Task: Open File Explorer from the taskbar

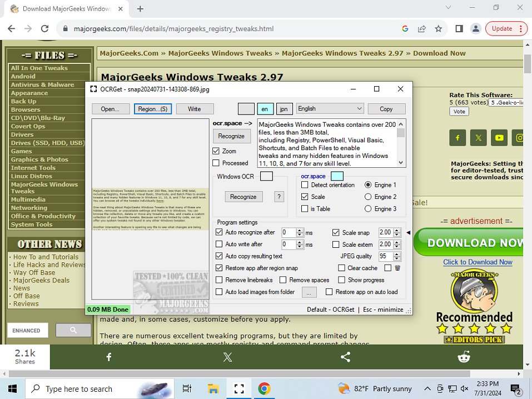Action: coord(213,389)
